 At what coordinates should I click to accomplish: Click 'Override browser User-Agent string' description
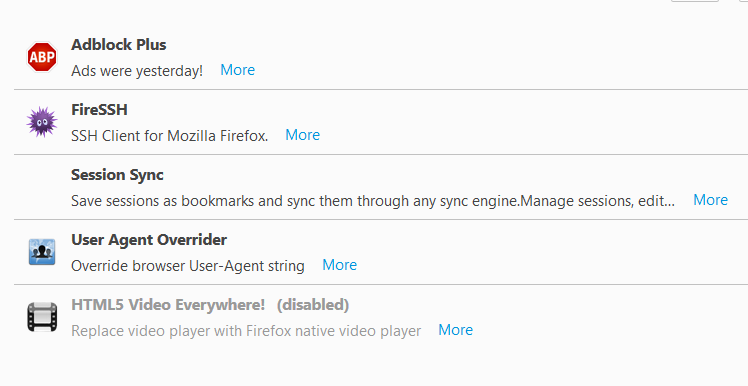click(188, 266)
